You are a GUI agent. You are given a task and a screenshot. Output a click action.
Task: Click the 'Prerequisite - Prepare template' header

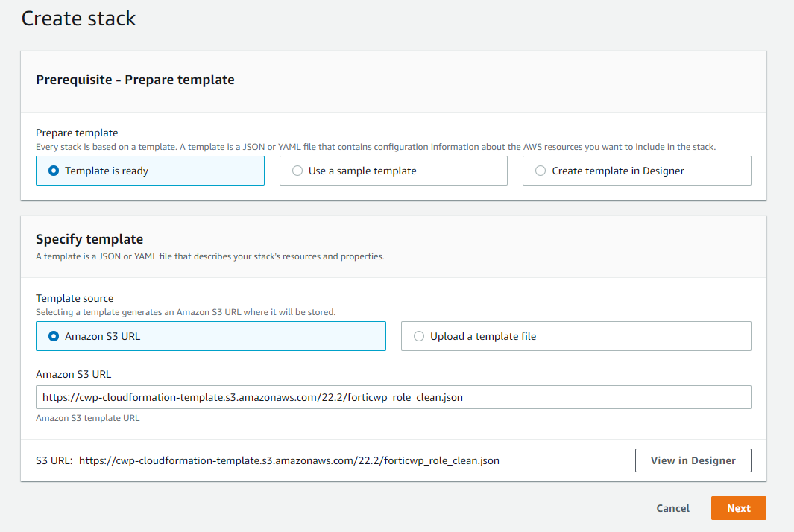[x=135, y=80]
